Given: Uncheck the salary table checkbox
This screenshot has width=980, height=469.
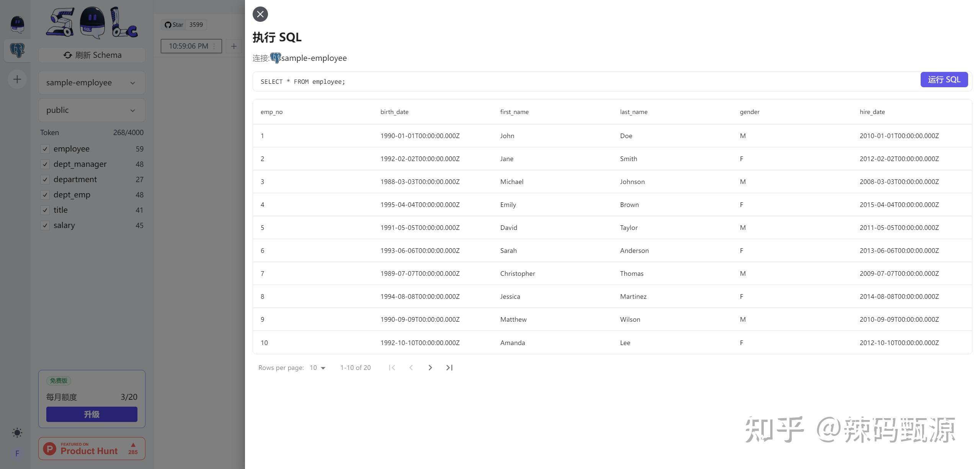Looking at the screenshot, I should 45,225.
